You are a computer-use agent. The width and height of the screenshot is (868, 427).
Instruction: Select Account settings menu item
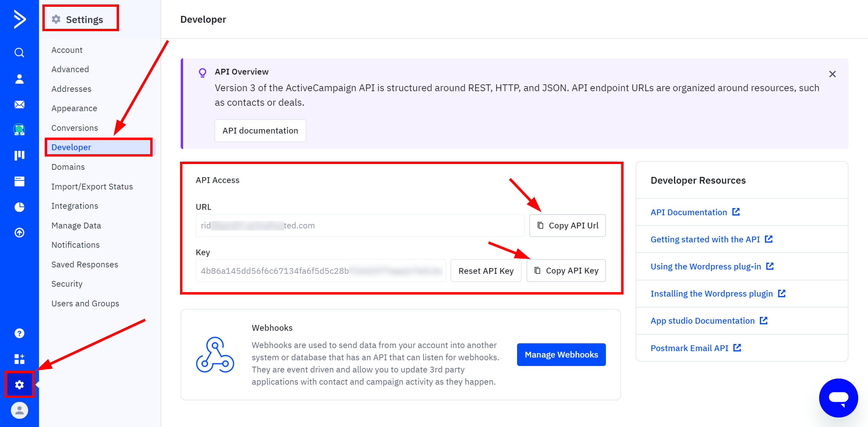click(x=67, y=50)
